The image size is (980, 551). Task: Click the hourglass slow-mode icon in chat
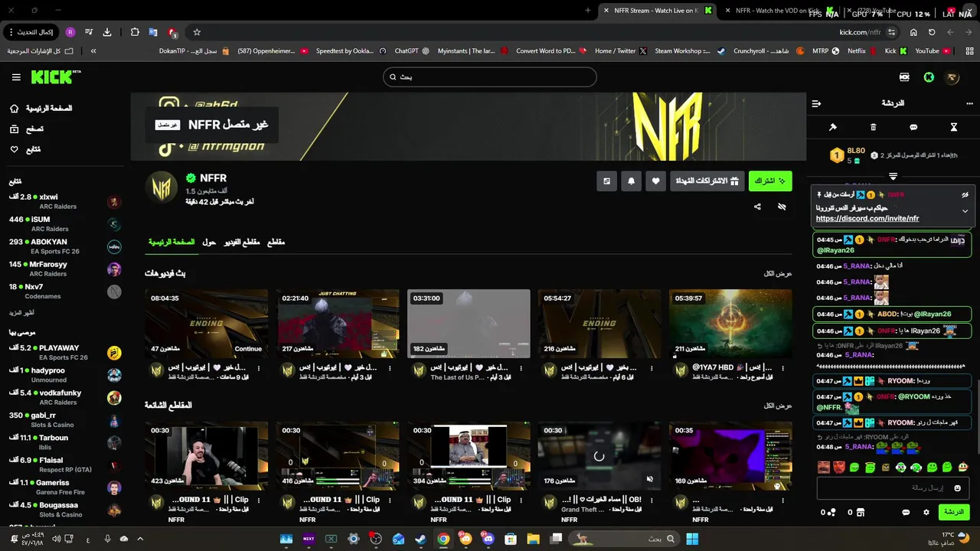(954, 127)
